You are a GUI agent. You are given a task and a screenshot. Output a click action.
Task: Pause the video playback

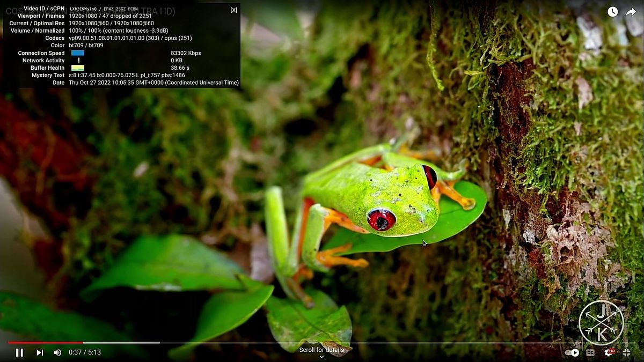(19, 352)
